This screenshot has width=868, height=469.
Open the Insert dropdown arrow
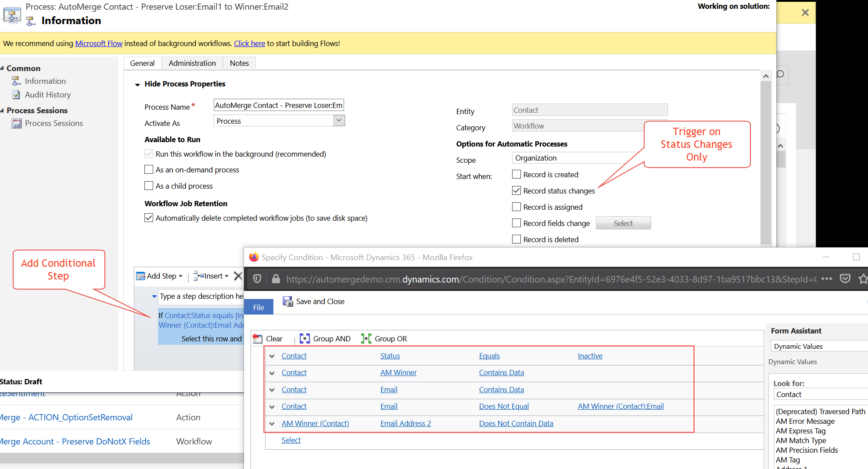226,276
